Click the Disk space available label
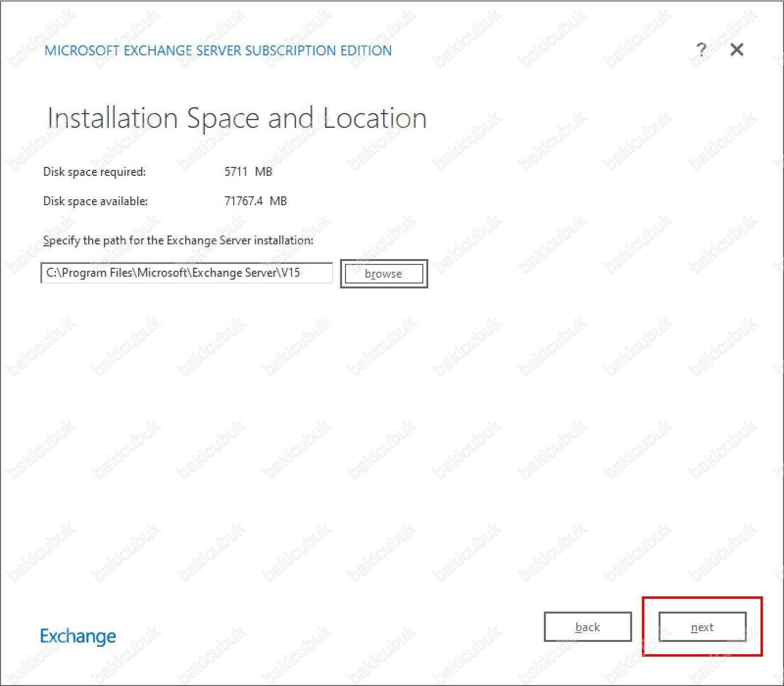The width and height of the screenshot is (784, 686). pyautogui.click(x=96, y=201)
